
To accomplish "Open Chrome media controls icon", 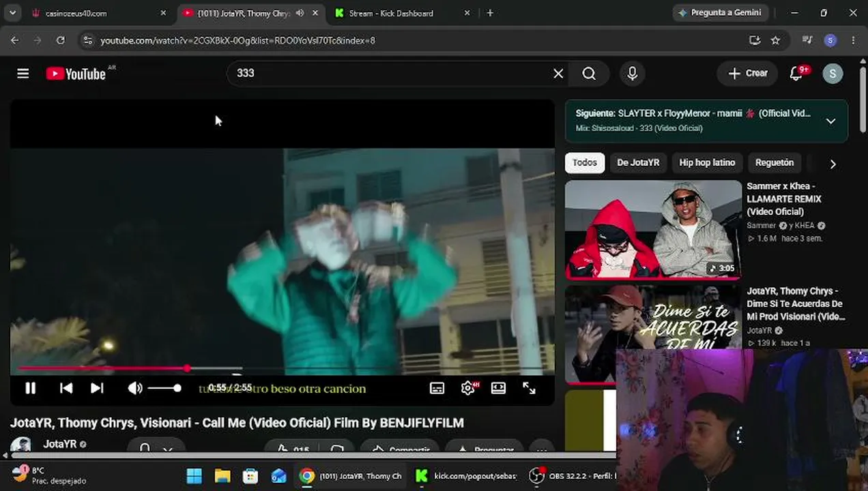I will point(807,40).
